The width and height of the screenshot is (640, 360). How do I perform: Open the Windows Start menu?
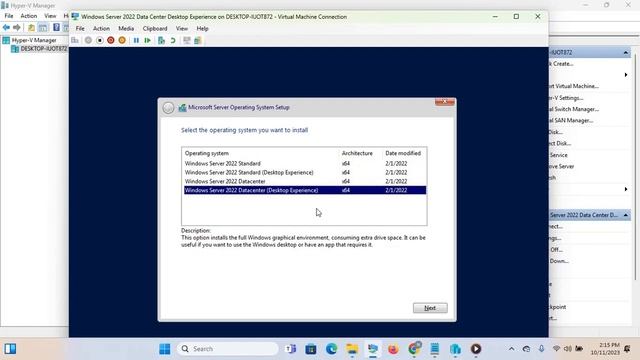click(x=165, y=349)
